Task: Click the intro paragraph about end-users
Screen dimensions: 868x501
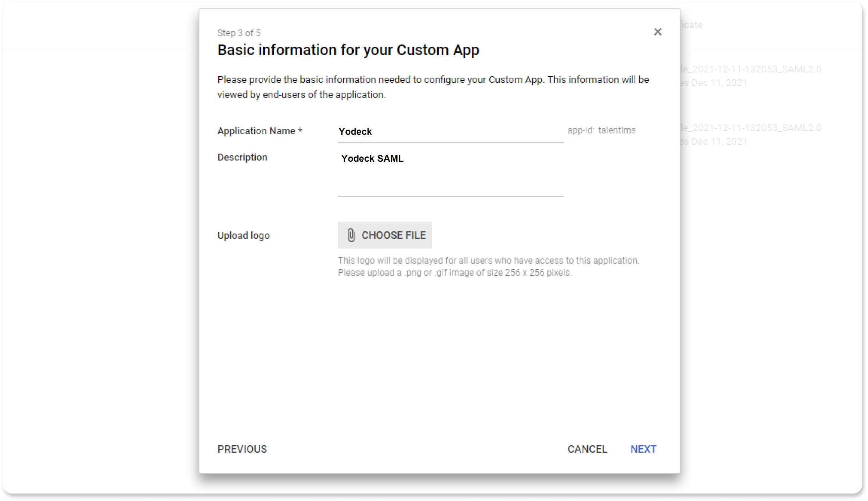Action: click(x=433, y=87)
